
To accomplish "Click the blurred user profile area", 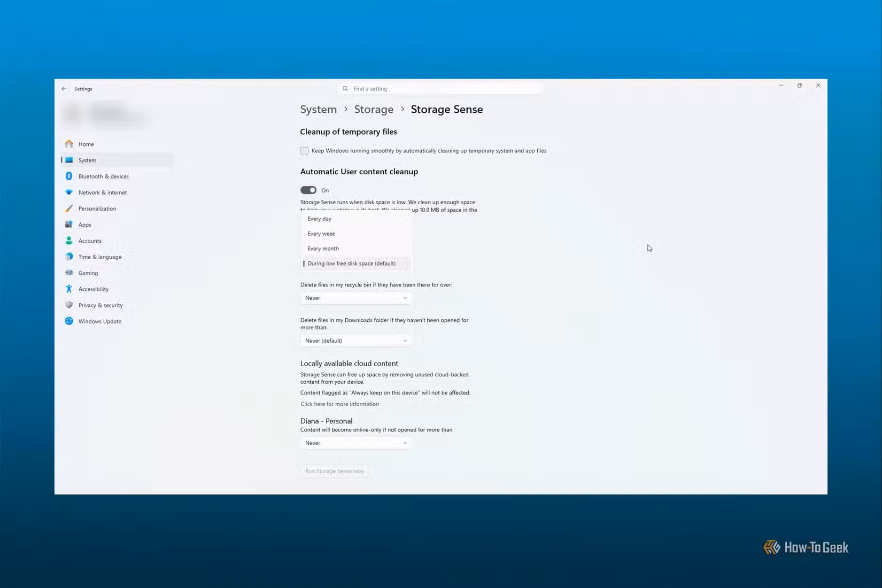I will point(107,114).
